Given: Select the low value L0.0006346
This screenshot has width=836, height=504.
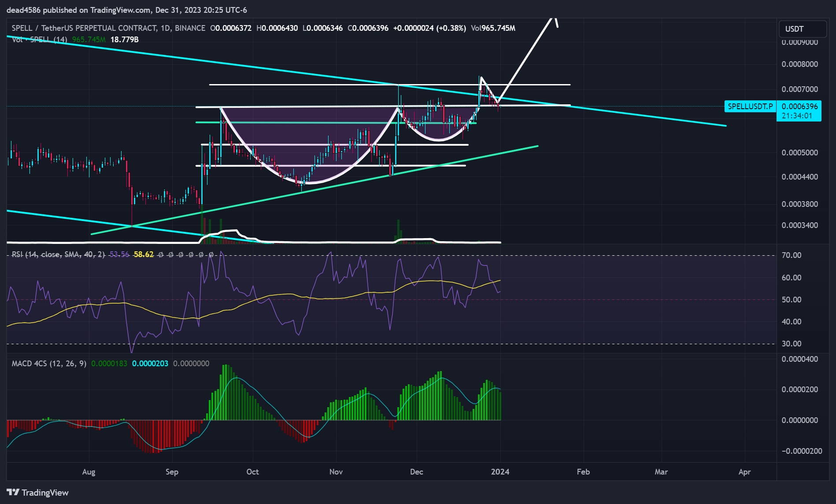Looking at the screenshot, I should tap(322, 28).
